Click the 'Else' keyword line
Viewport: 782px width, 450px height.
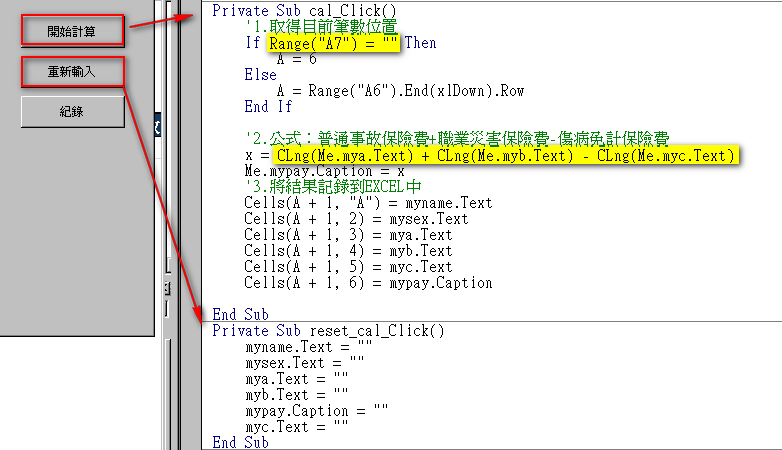[260, 75]
